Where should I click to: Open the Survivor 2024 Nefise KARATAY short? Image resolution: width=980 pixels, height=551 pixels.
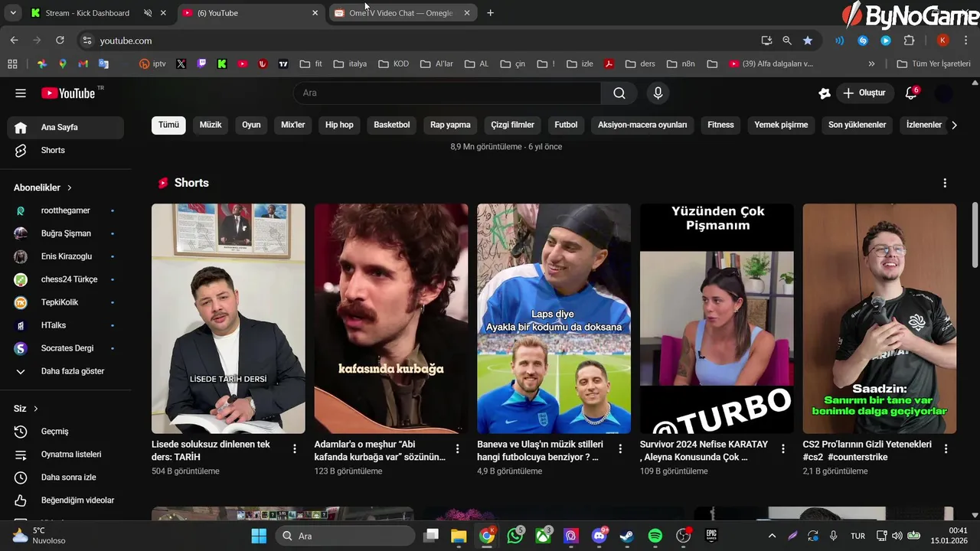tap(717, 318)
